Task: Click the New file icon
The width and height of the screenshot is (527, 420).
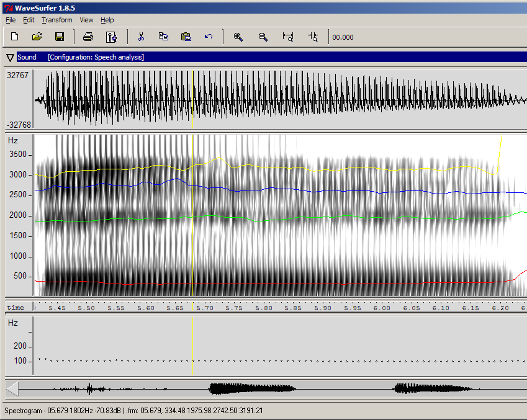Action: pos(15,37)
